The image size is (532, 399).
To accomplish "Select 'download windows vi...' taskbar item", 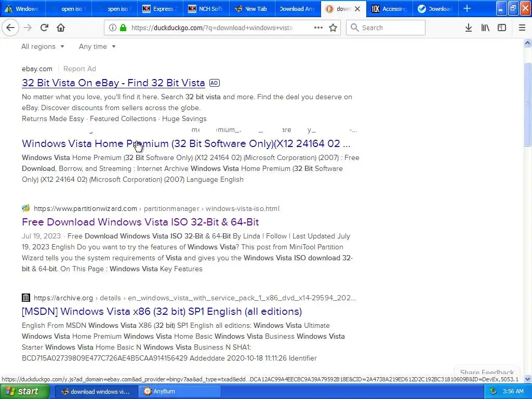I will 96,391.
